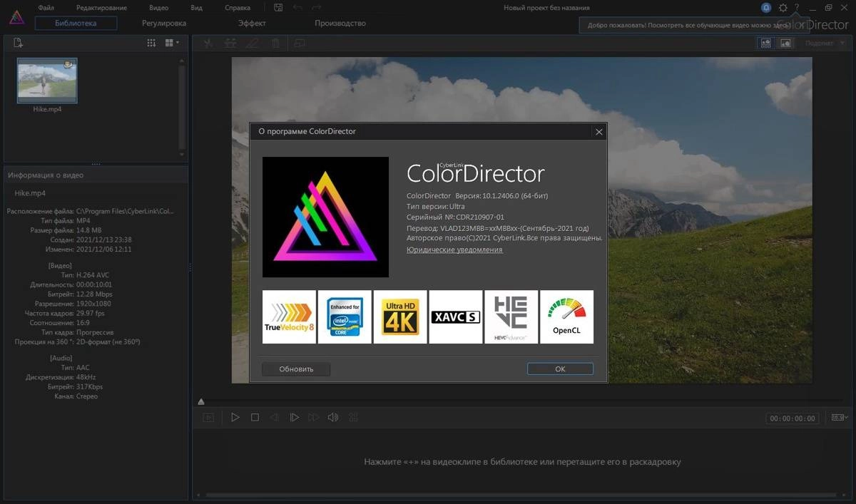Click the Ultra HD 4K badge
Screen dimensions: 856x504
tap(400, 317)
